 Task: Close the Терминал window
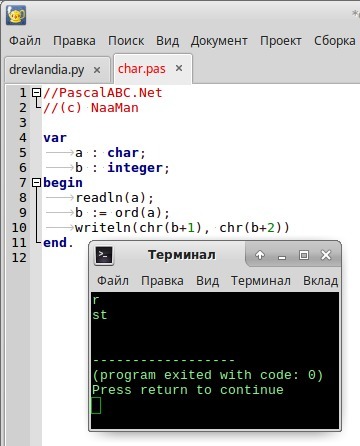tap(326, 255)
